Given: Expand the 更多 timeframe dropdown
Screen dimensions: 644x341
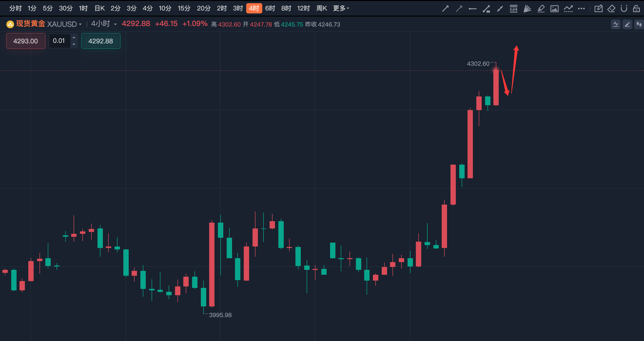Looking at the screenshot, I should click(341, 8).
